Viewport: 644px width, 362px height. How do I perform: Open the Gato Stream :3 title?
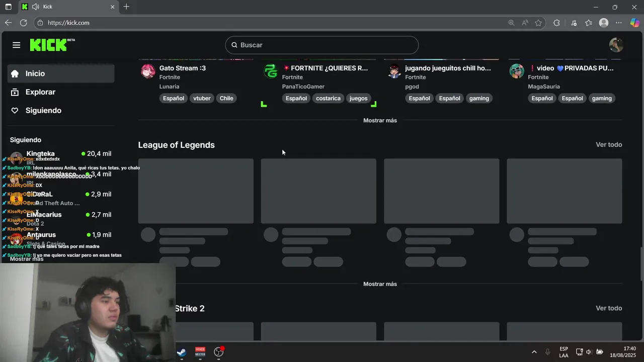pos(183,68)
